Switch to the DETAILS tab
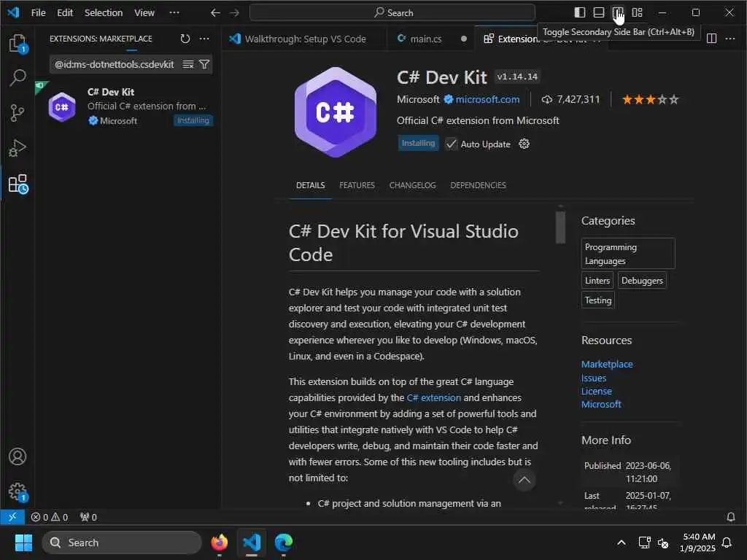The image size is (747, 560). click(x=310, y=185)
